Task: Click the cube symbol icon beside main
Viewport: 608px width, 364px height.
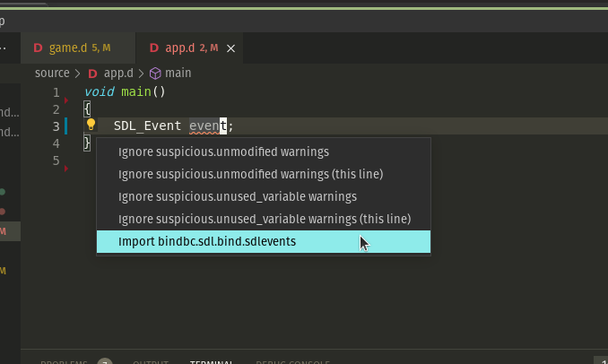Action: 155,74
